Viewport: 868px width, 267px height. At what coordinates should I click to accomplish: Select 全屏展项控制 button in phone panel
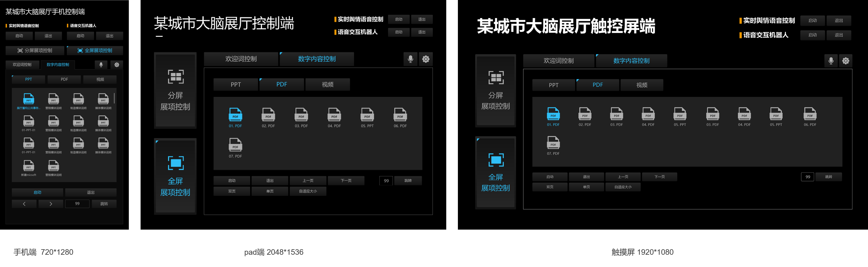click(x=95, y=51)
